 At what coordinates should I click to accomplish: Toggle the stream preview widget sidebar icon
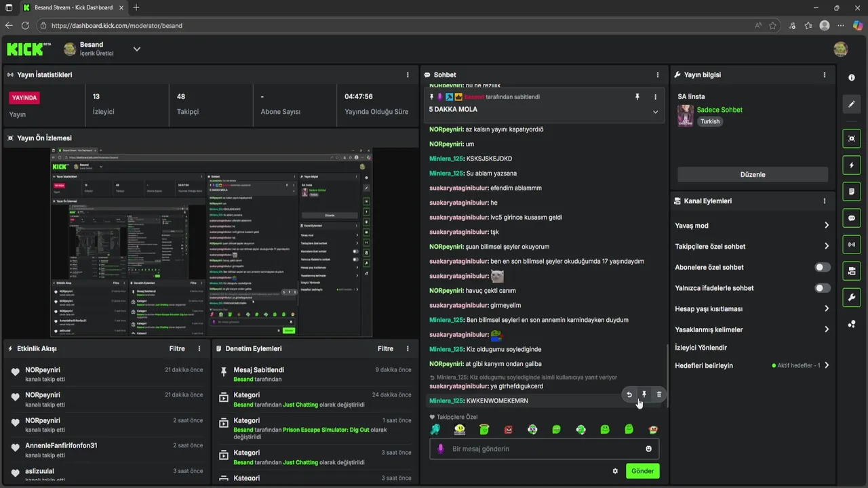pyautogui.click(x=852, y=138)
